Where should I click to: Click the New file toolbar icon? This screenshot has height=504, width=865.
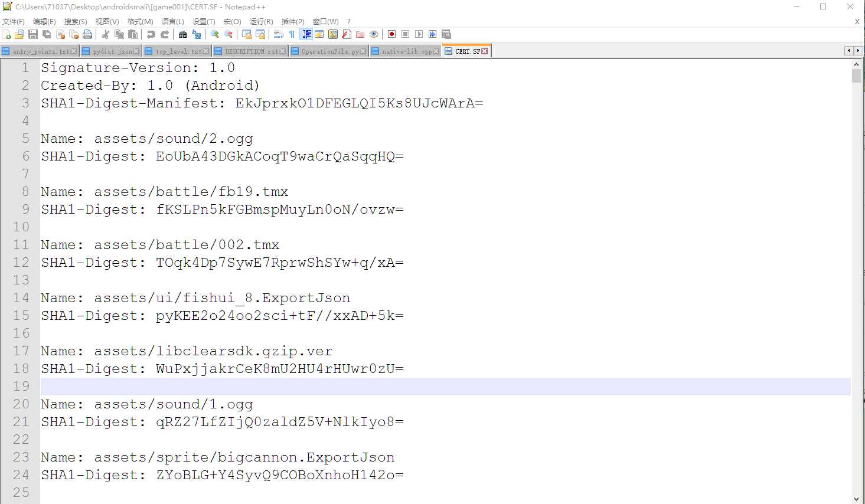click(6, 34)
